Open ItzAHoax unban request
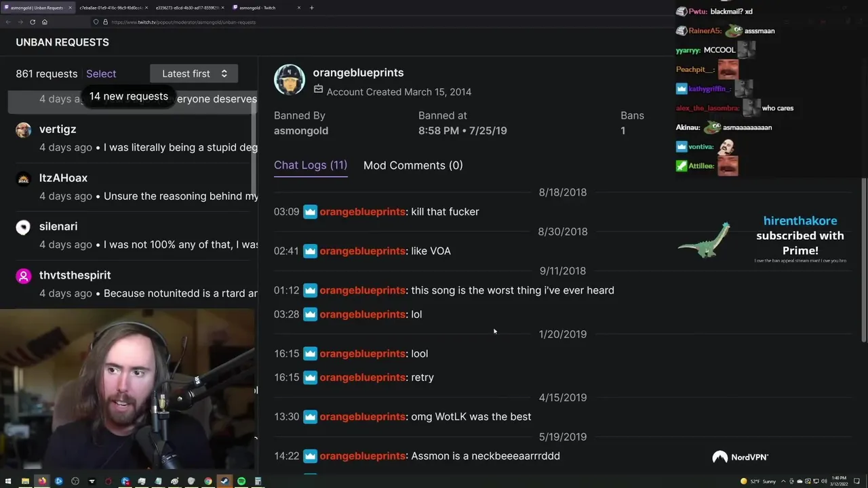Image resolution: width=868 pixels, height=488 pixels. [x=133, y=186]
